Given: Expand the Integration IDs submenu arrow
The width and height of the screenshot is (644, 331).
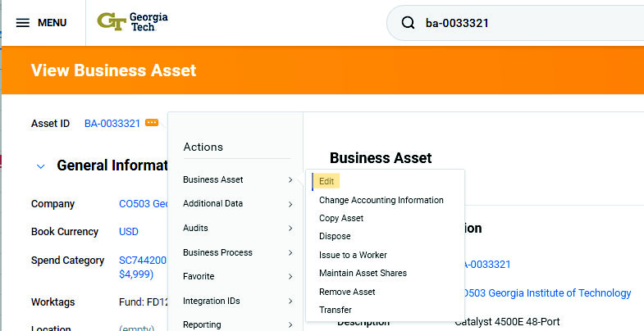Looking at the screenshot, I should [290, 301].
